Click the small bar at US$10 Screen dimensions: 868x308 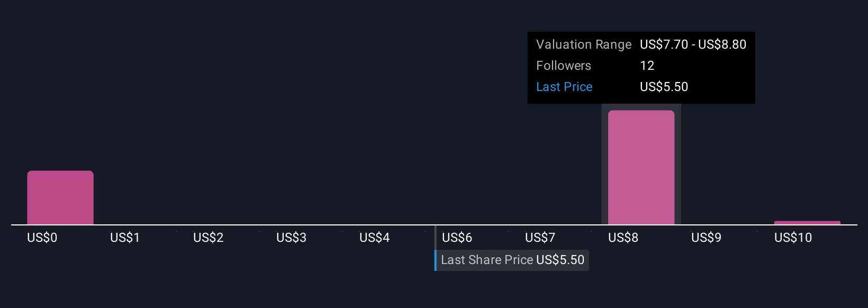(x=807, y=223)
